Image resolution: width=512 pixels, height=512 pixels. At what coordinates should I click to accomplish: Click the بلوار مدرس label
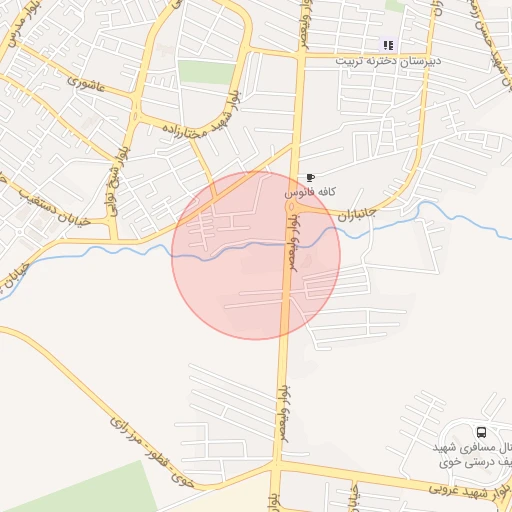point(25,23)
